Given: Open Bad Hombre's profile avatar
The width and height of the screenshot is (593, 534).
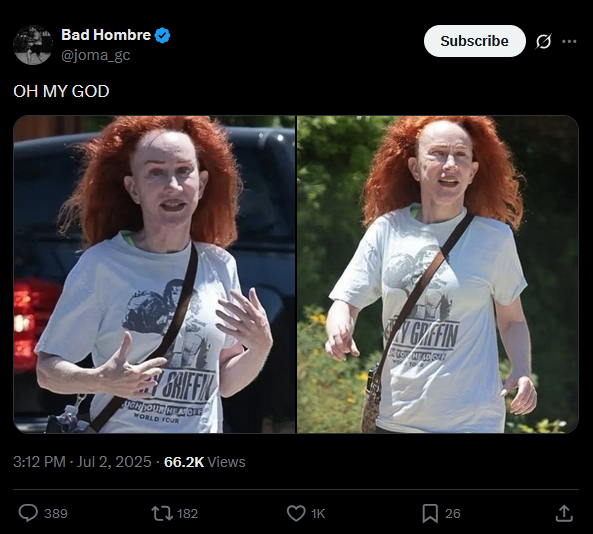Looking at the screenshot, I should (33, 45).
